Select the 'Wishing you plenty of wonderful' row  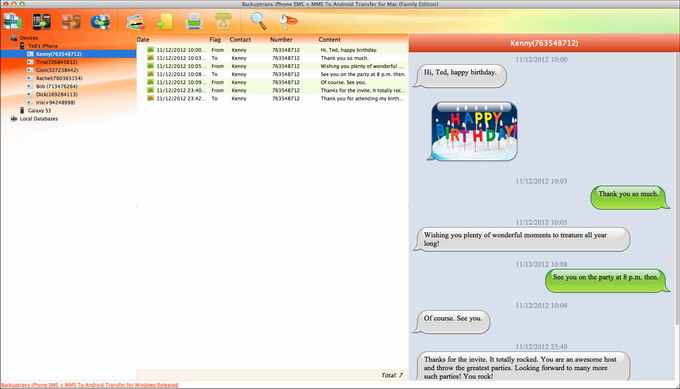click(x=272, y=66)
